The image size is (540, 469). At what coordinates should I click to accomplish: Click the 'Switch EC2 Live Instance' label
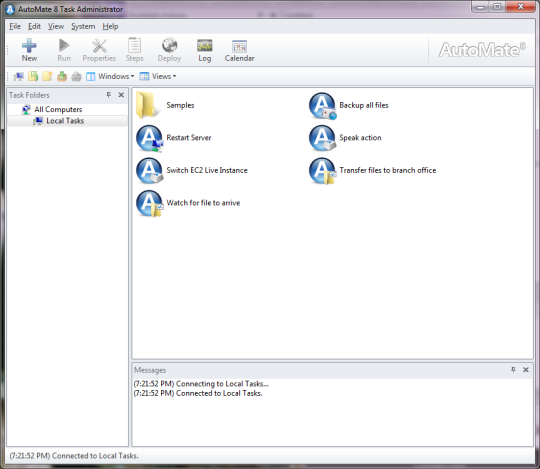[x=207, y=170]
